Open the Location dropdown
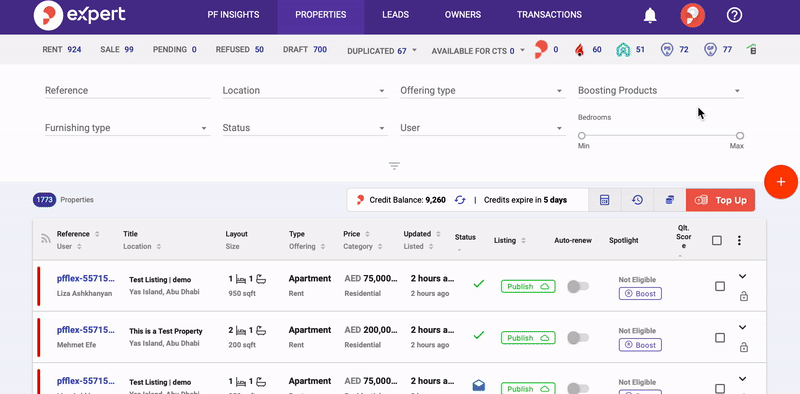Screen dimensions: 800x394 (305, 90)
